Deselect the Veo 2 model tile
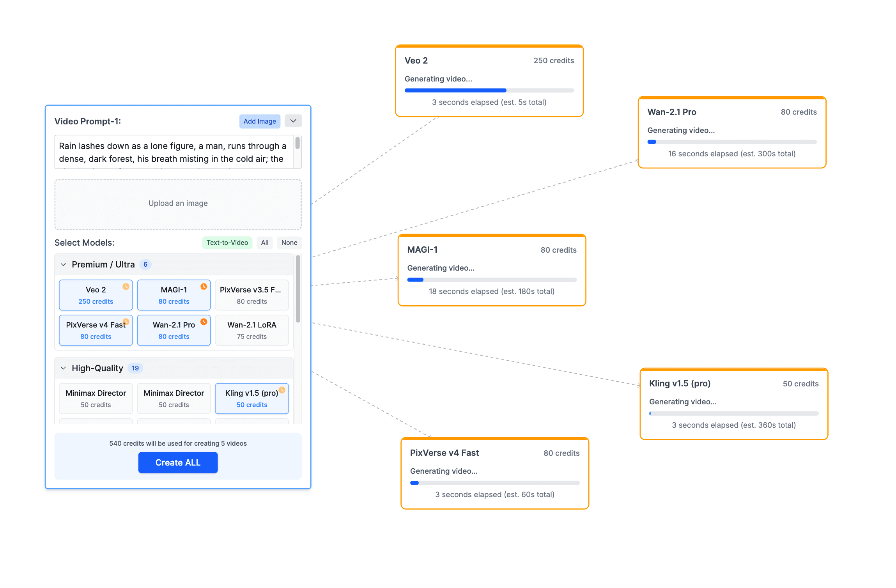The height and width of the screenshot is (588, 896). (x=96, y=295)
